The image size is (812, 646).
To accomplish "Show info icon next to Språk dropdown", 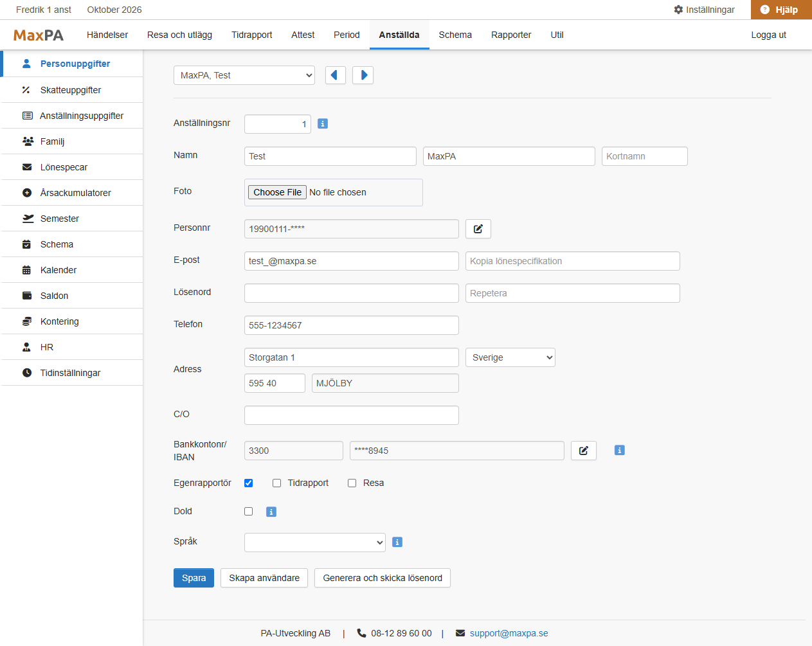I will coord(397,543).
